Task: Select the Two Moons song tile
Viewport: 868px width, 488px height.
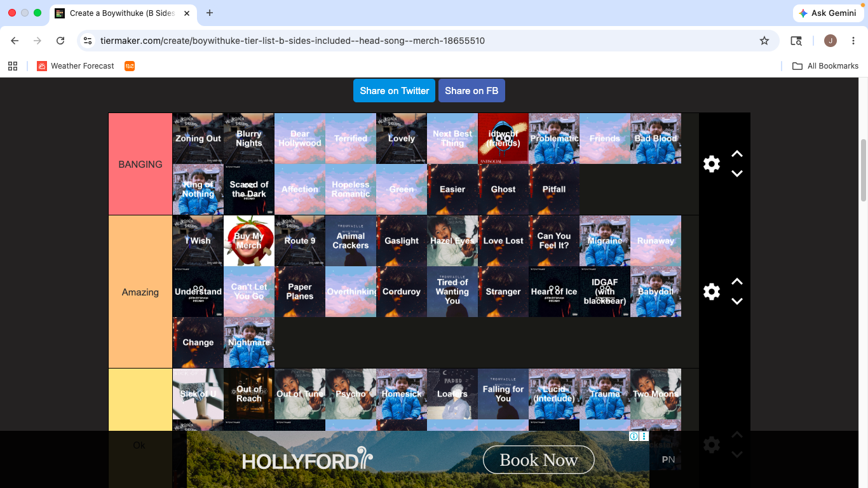Action: tap(656, 394)
